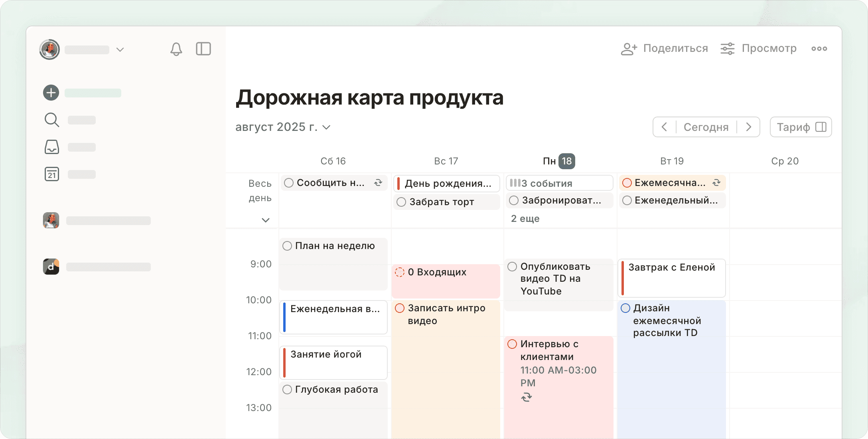Open the three-dots more options menu
868x439 pixels.
[x=819, y=49]
